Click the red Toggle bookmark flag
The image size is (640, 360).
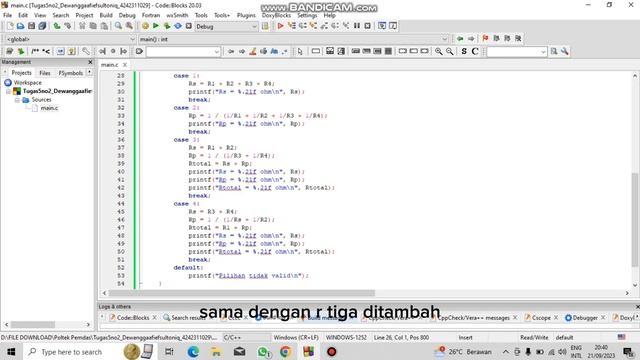tap(485, 39)
